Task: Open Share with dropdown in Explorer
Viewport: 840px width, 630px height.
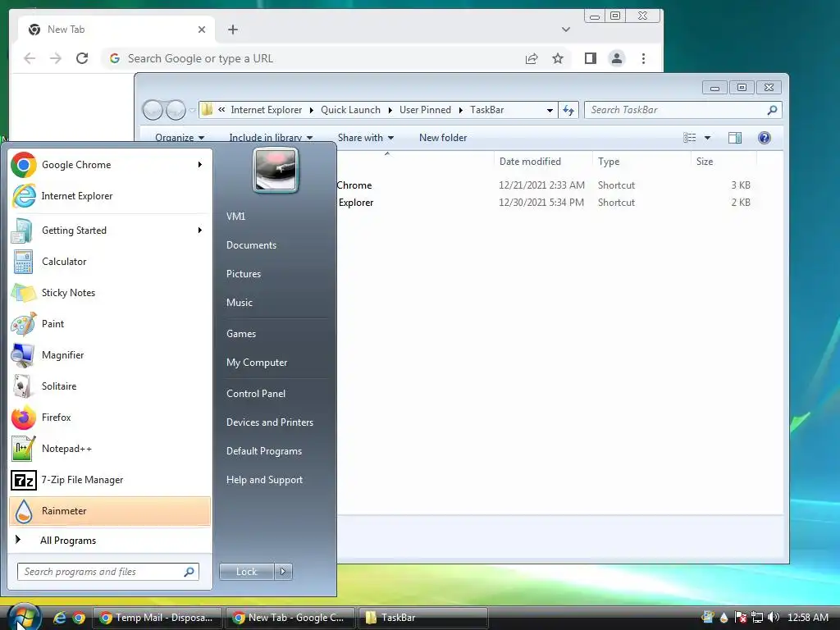Action: (366, 138)
